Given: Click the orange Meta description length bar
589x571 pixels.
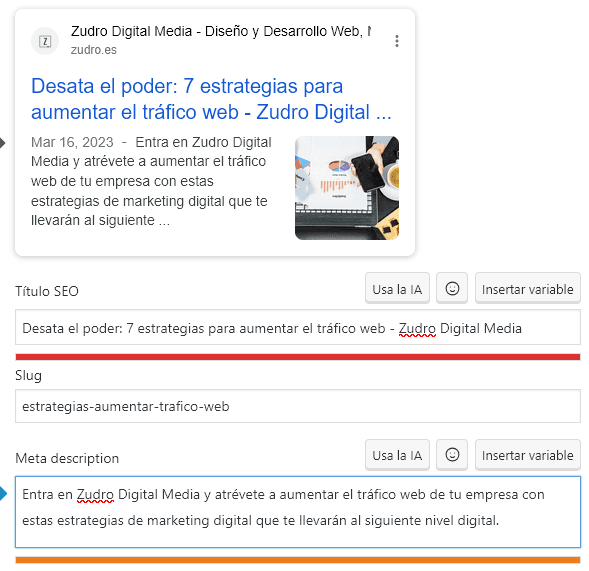Looking at the screenshot, I should [298, 560].
